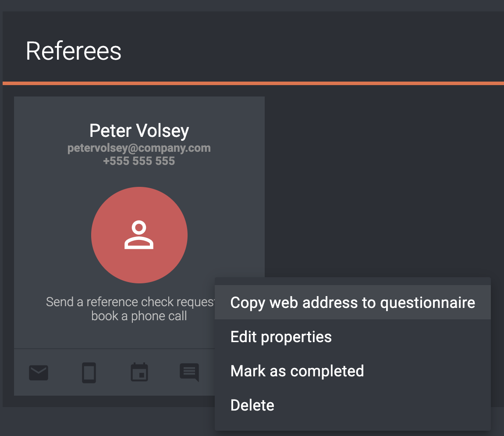Screen dimensions: 504x436
Task: Click the mobile phone icon
Action: pyautogui.click(x=89, y=372)
